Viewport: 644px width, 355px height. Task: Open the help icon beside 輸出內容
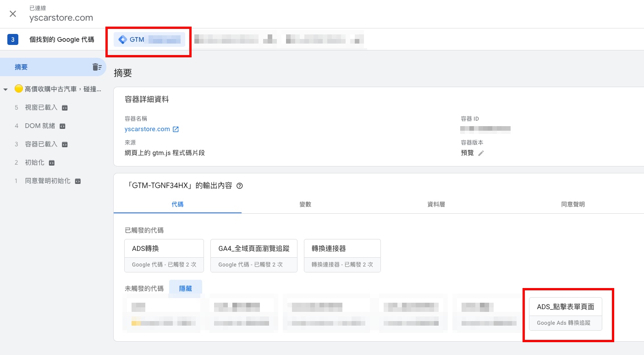239,186
